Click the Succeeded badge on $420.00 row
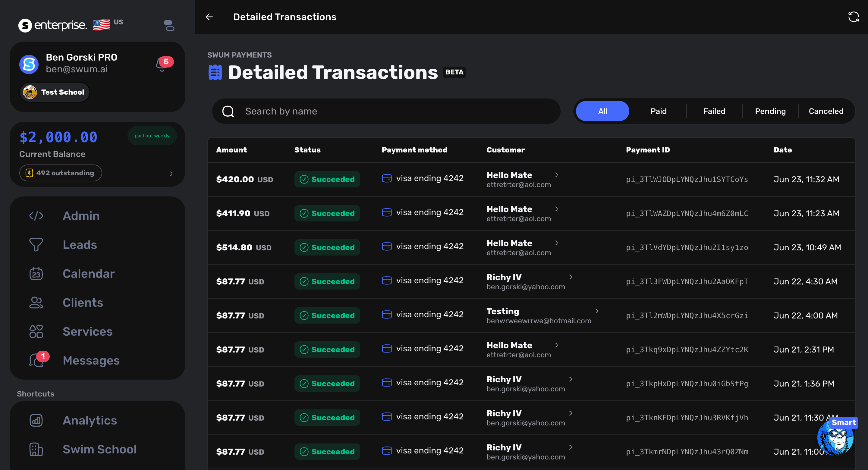 click(327, 179)
